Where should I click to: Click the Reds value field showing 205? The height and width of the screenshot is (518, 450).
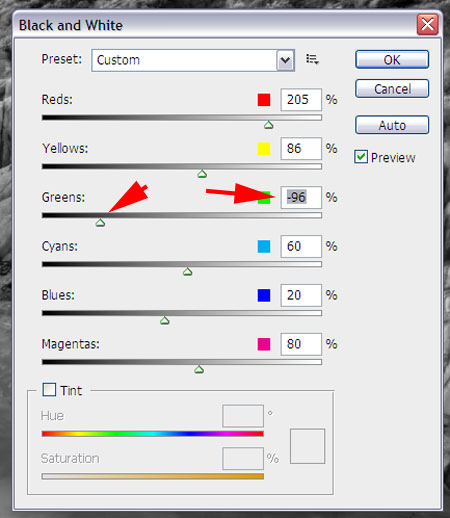click(x=301, y=100)
